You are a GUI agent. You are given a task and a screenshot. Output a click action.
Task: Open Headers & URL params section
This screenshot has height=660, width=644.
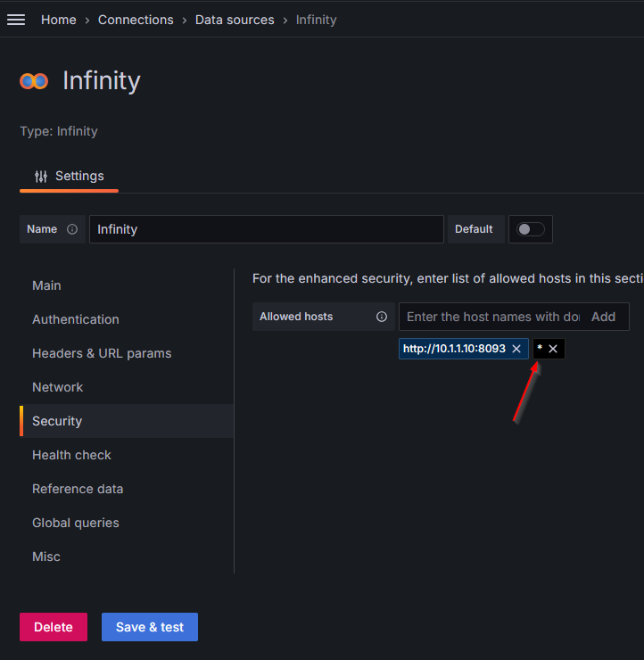102,353
